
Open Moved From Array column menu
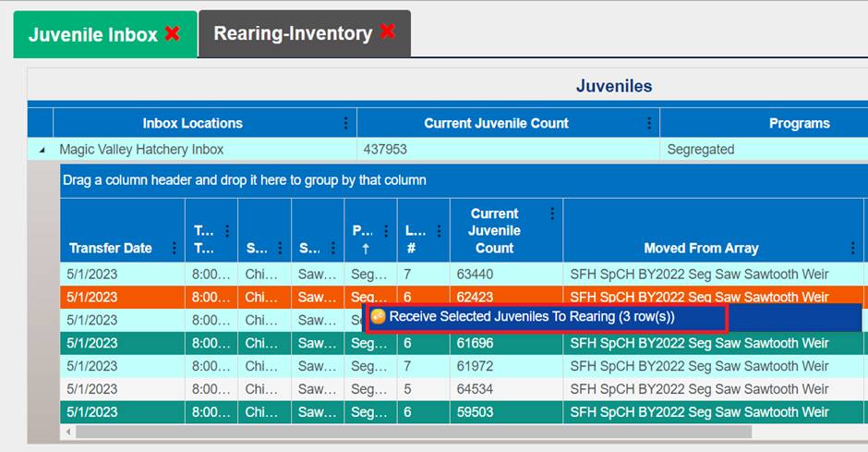pyautogui.click(x=852, y=248)
